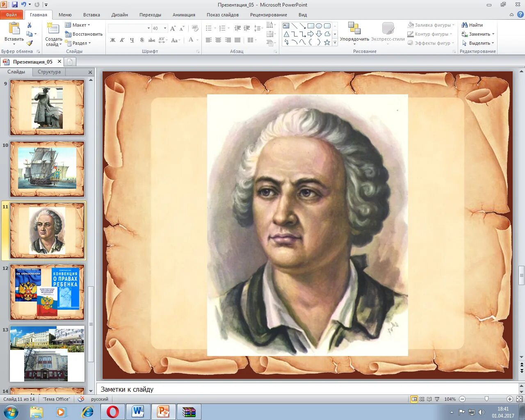Screen dimensions: 525x420
Task: Expand the shapes gallery More arrow
Action: pos(335,42)
